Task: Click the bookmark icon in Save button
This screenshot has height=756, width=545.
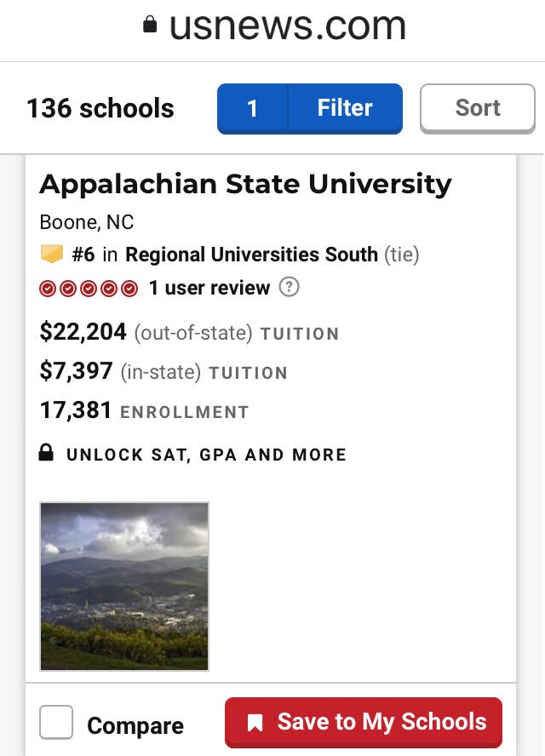Action: pos(255,723)
